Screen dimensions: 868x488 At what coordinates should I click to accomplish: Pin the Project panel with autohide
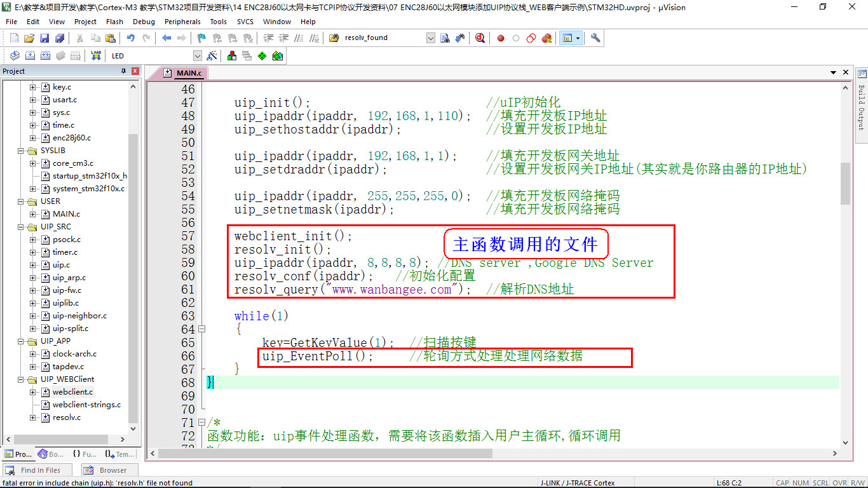[124, 71]
